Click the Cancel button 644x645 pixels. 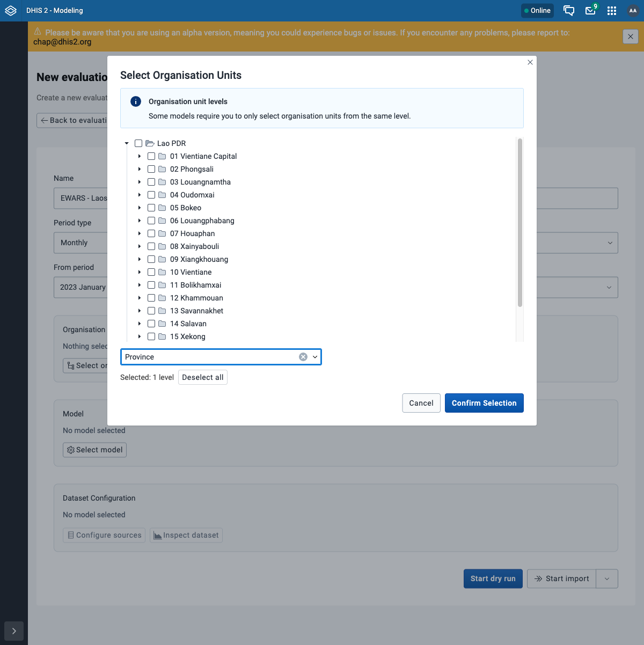pyautogui.click(x=421, y=403)
